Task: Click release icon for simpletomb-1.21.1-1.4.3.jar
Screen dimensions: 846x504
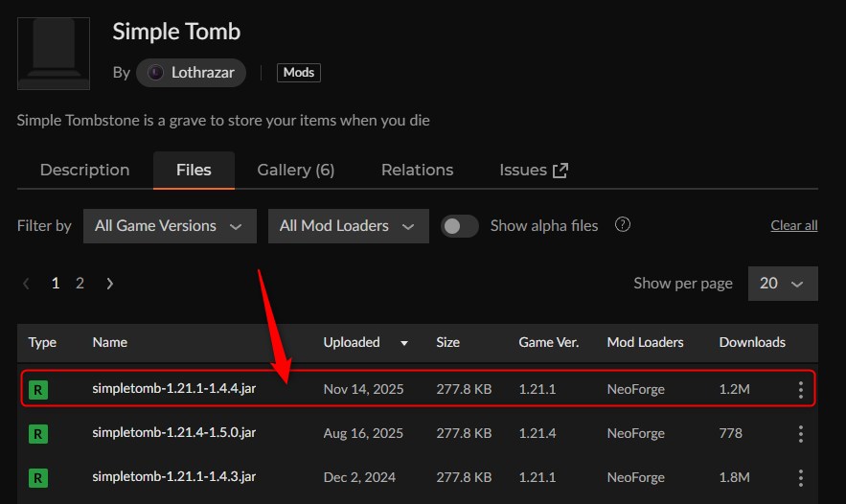Action: pyautogui.click(x=38, y=477)
